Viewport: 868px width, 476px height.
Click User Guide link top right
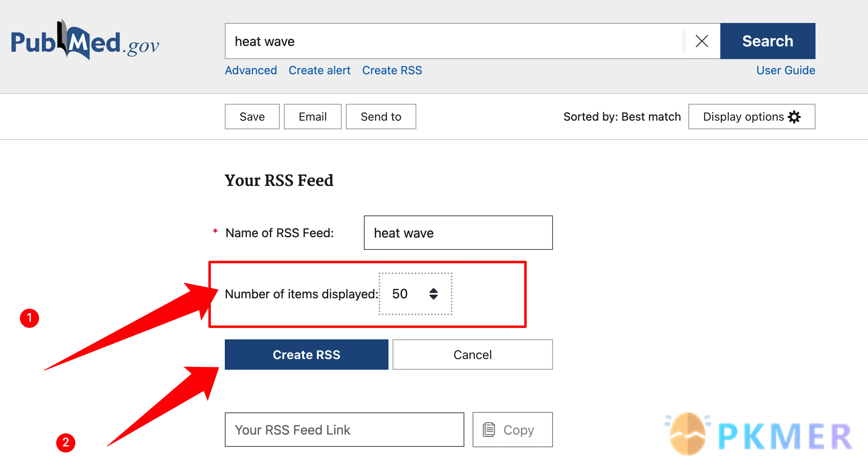click(x=785, y=70)
